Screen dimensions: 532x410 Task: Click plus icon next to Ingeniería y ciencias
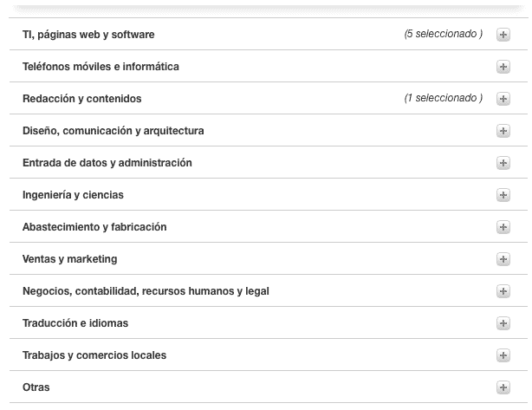point(503,195)
